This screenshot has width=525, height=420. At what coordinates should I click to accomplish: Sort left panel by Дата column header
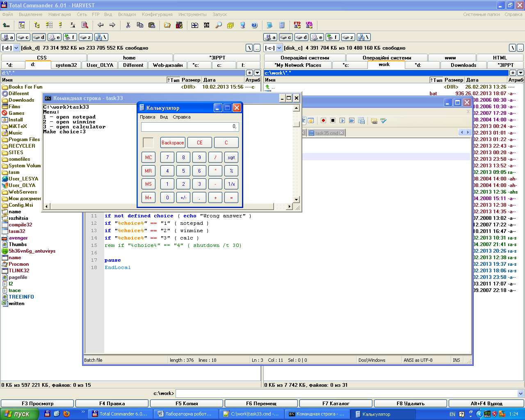tap(222, 80)
